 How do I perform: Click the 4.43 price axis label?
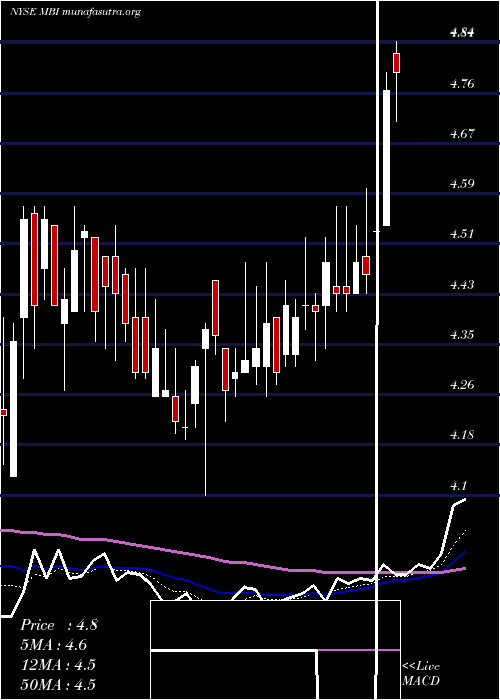[x=462, y=284]
